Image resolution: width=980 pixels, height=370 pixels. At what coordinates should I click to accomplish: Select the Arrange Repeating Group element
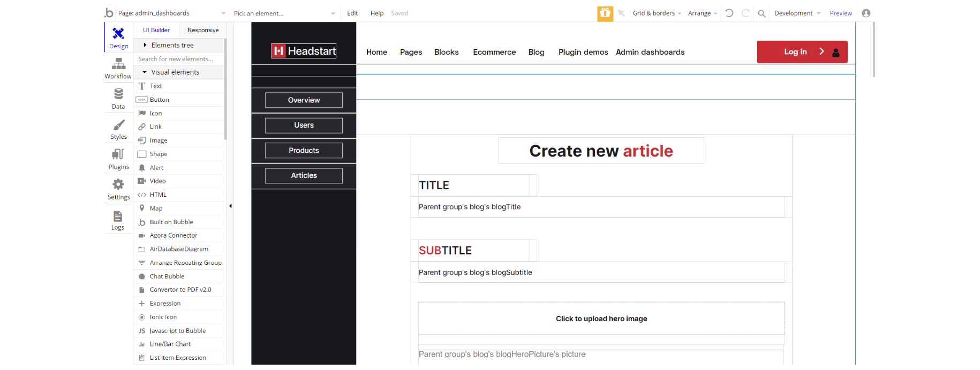click(x=179, y=263)
